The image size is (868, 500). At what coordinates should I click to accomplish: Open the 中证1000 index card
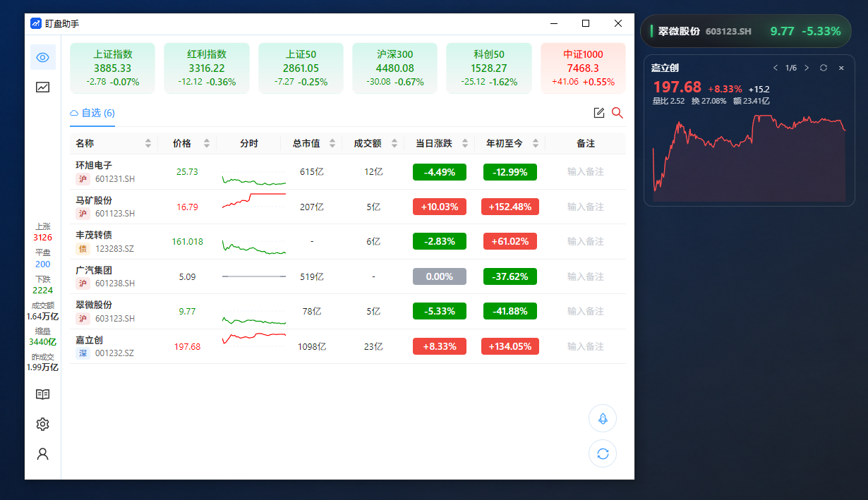(583, 68)
